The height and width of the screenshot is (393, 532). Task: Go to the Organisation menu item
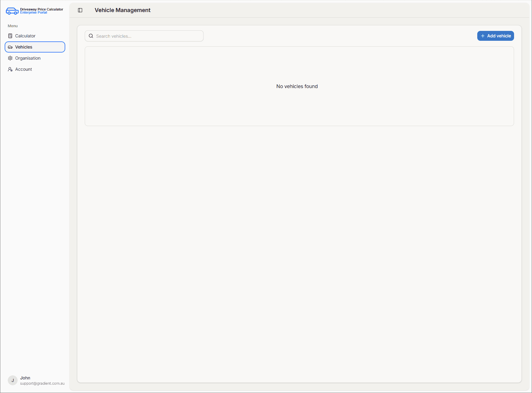point(28,58)
